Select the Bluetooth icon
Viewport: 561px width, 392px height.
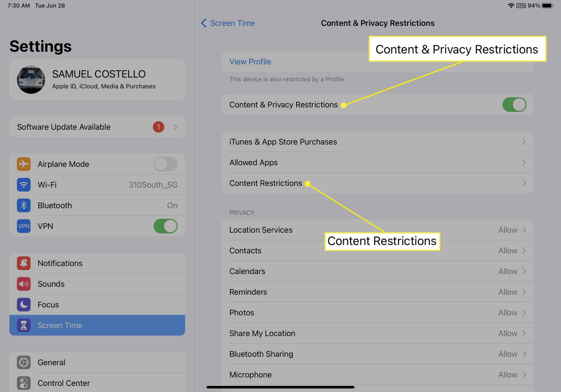[x=24, y=205]
